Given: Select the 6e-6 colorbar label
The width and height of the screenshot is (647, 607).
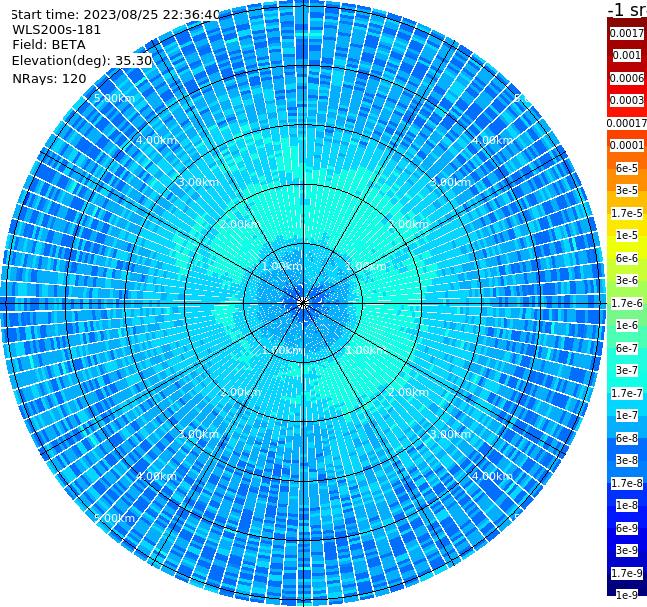Looking at the screenshot, I should (627, 258).
